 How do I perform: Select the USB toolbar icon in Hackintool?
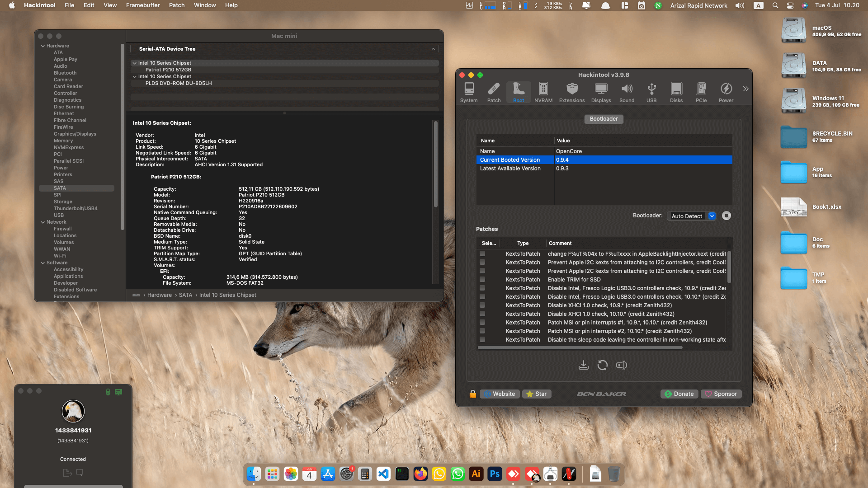pos(651,93)
